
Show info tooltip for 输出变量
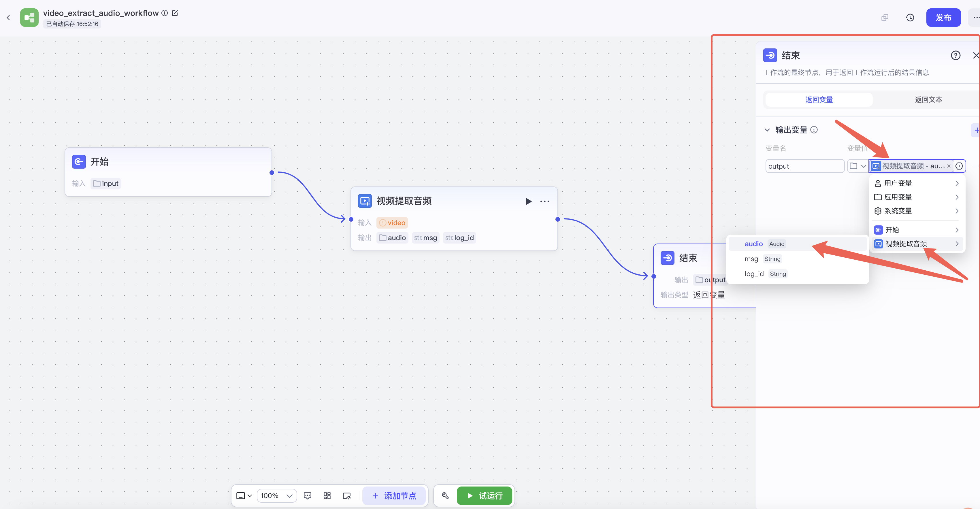(814, 130)
